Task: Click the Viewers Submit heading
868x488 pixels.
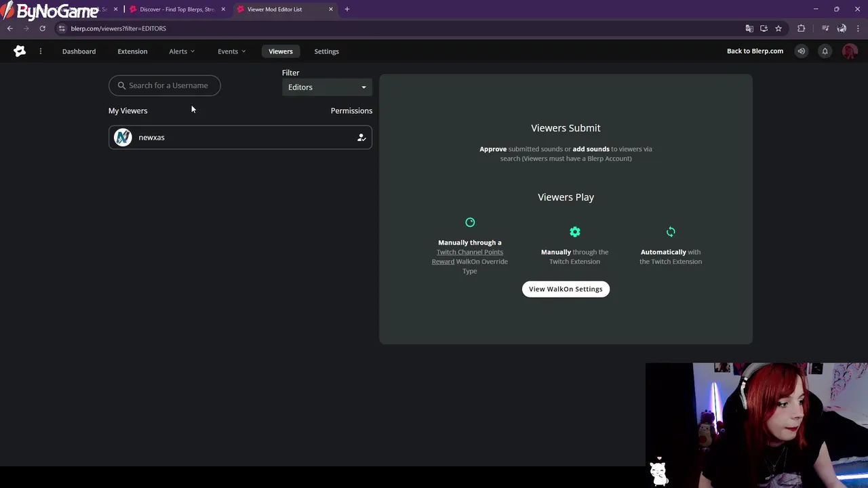Action: click(566, 128)
